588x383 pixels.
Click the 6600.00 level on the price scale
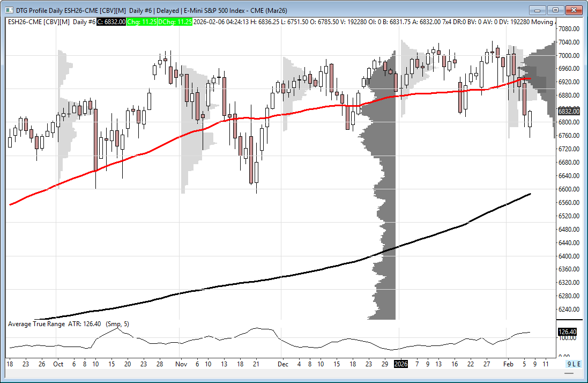click(568, 189)
